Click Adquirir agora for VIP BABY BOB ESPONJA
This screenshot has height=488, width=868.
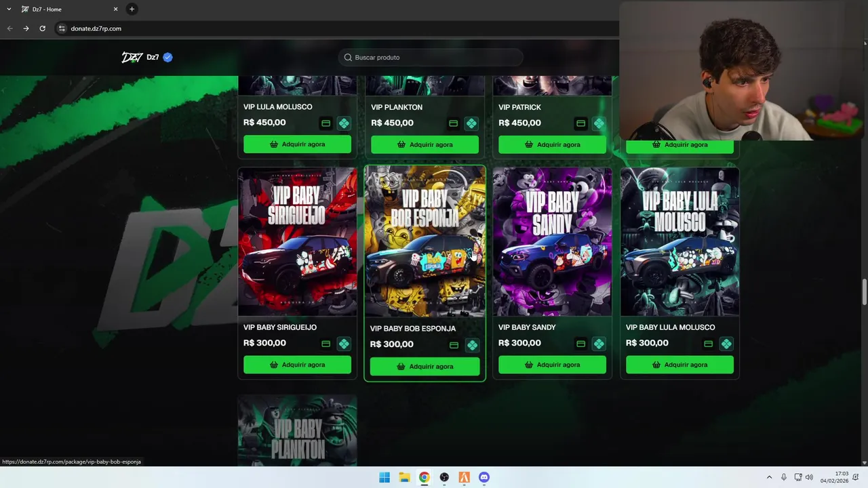click(425, 366)
